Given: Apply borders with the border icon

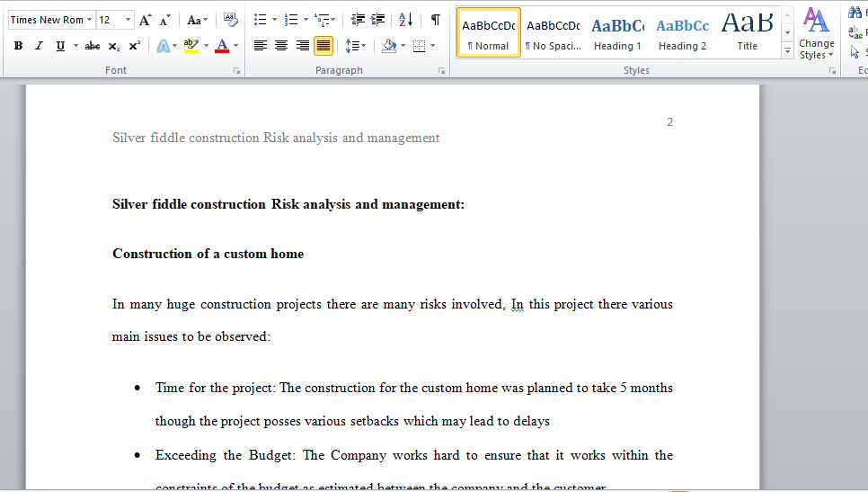Looking at the screenshot, I should coord(419,46).
